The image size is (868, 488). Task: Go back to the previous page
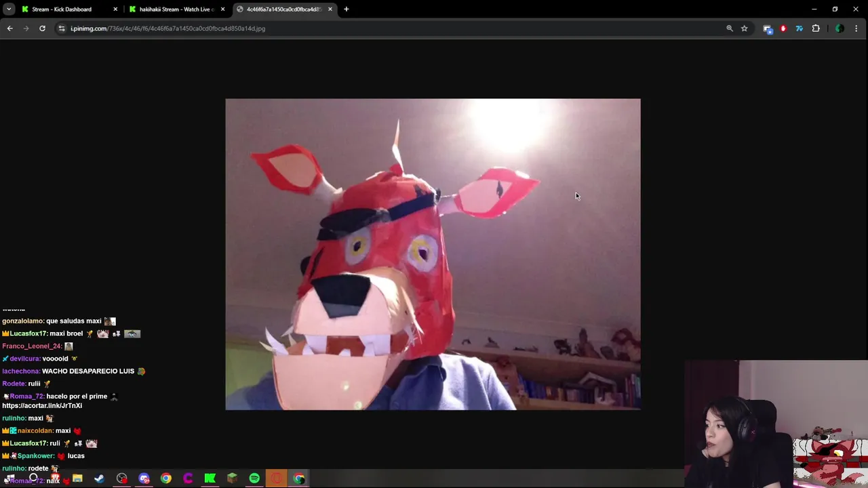(x=9, y=28)
